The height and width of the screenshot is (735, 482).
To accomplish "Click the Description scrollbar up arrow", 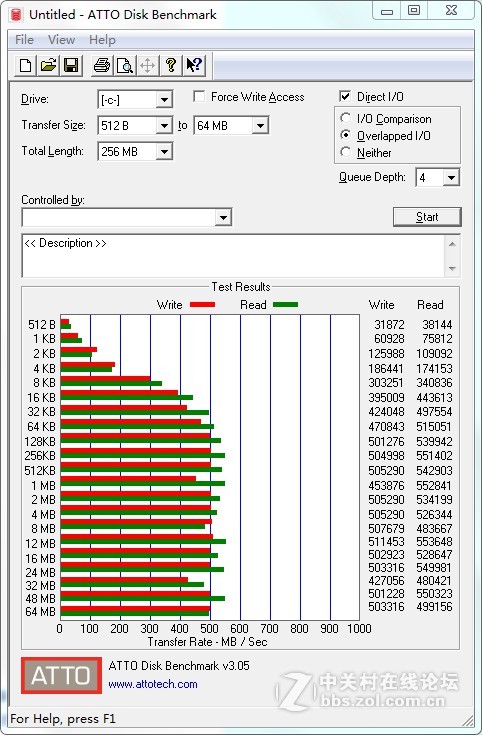I will click(x=452, y=244).
